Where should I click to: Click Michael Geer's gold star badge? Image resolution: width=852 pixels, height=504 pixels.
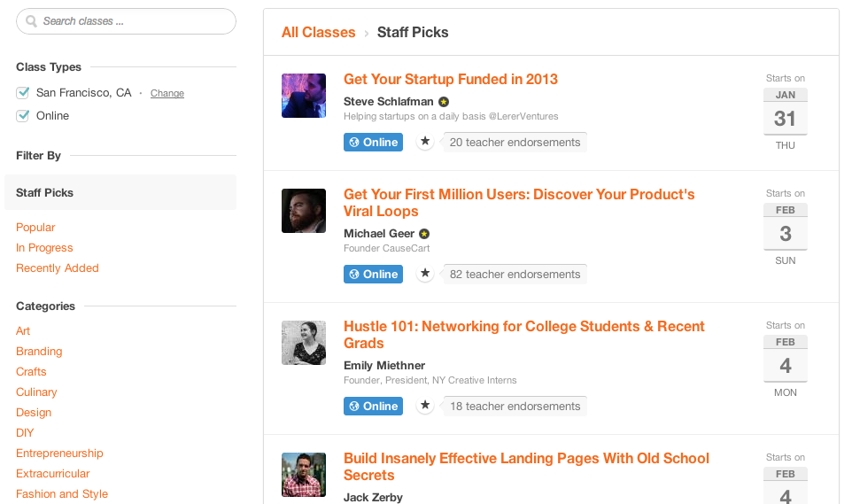pos(424,234)
